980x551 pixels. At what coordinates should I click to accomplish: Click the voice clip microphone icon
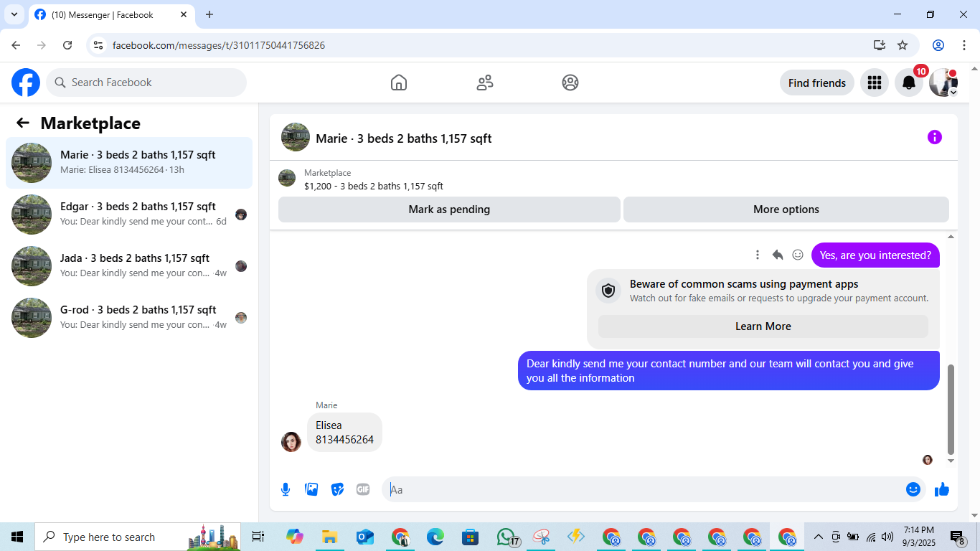click(286, 489)
